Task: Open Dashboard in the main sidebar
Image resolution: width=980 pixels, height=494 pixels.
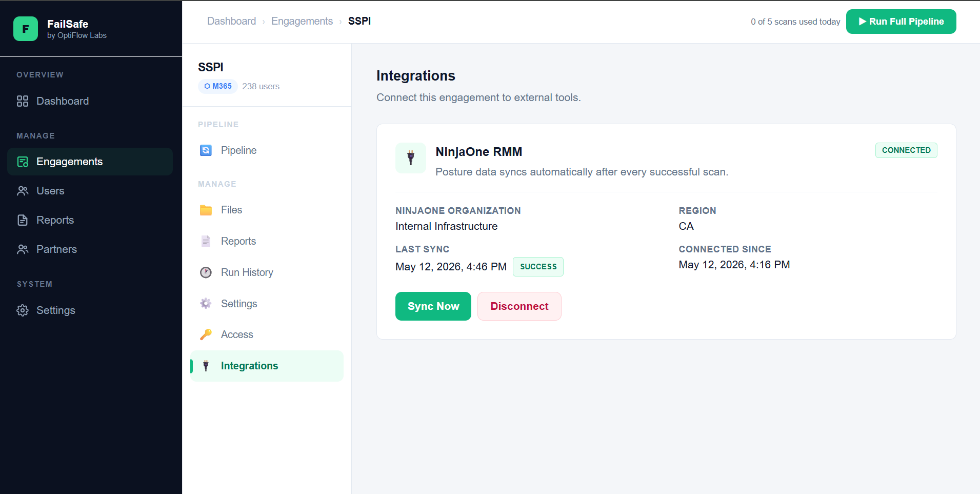Action: (90, 101)
